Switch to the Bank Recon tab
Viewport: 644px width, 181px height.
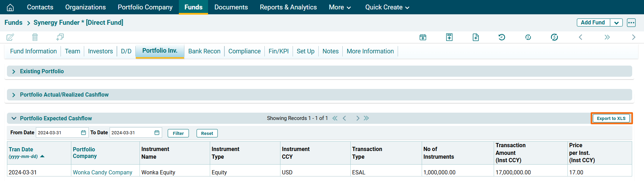click(x=204, y=51)
